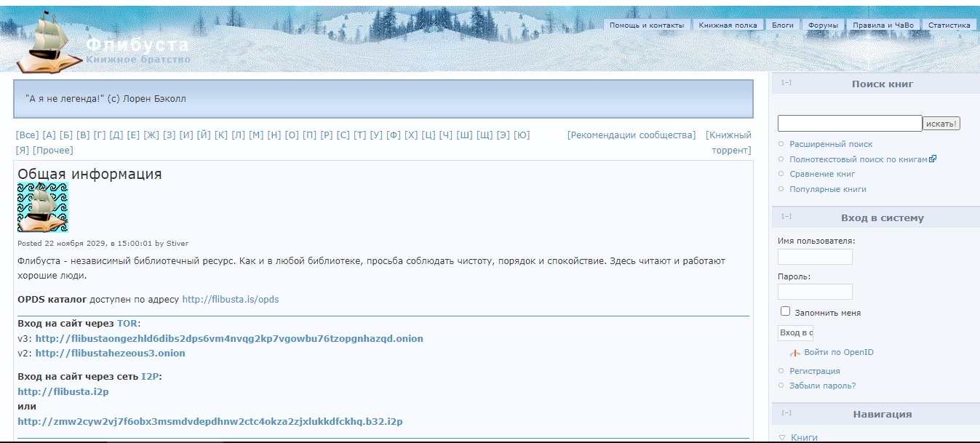Click the login submit button under Пароль
980x443 pixels.
point(796,332)
